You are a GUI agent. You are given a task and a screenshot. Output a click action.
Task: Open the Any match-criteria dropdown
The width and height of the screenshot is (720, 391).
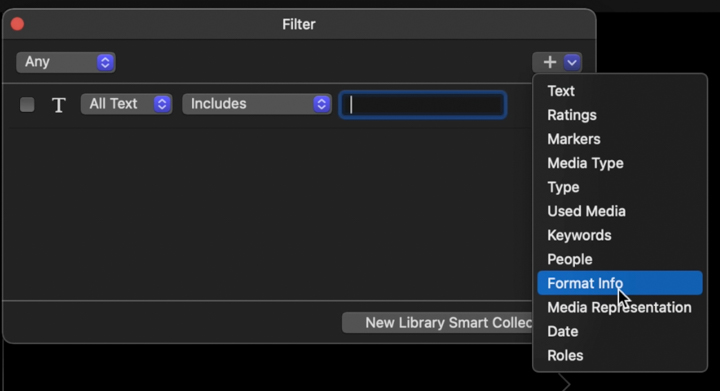click(66, 62)
